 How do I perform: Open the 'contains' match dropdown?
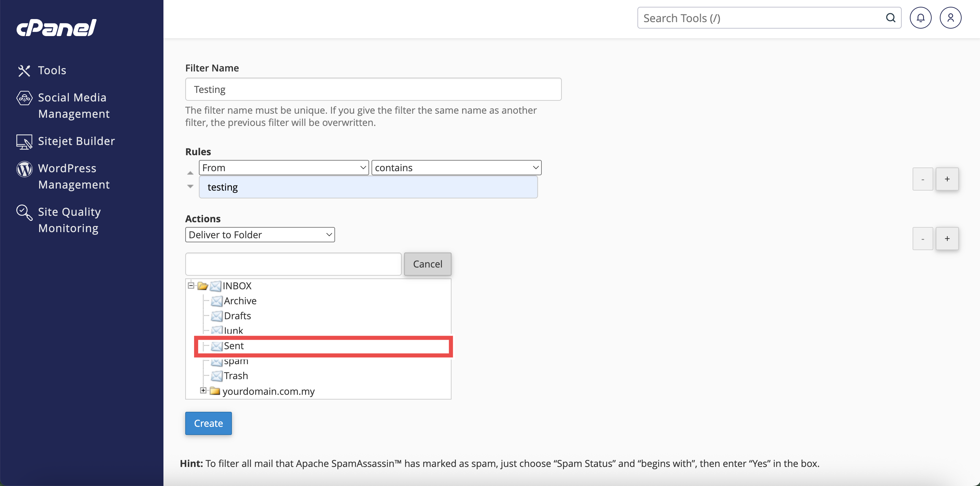(456, 168)
